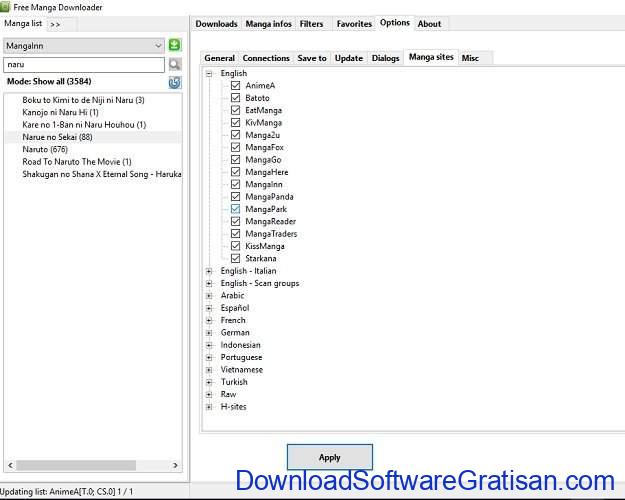Select the Manga sites subtab

pyautogui.click(x=431, y=57)
